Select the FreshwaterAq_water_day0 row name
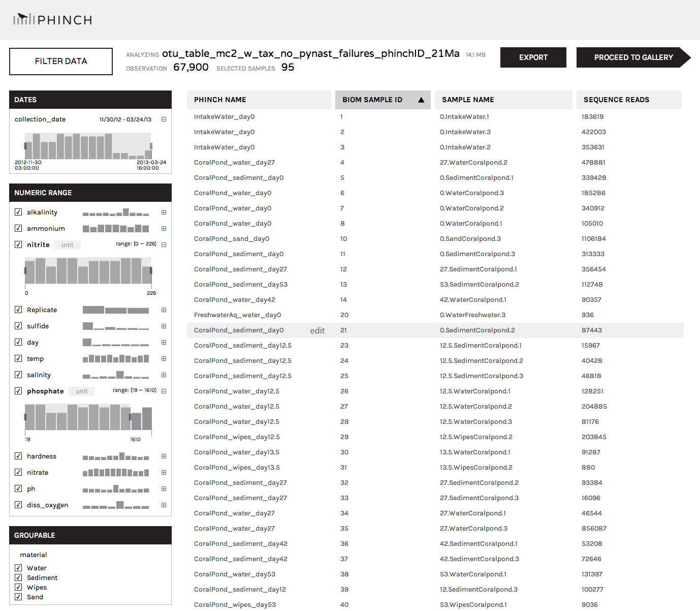 (237, 315)
